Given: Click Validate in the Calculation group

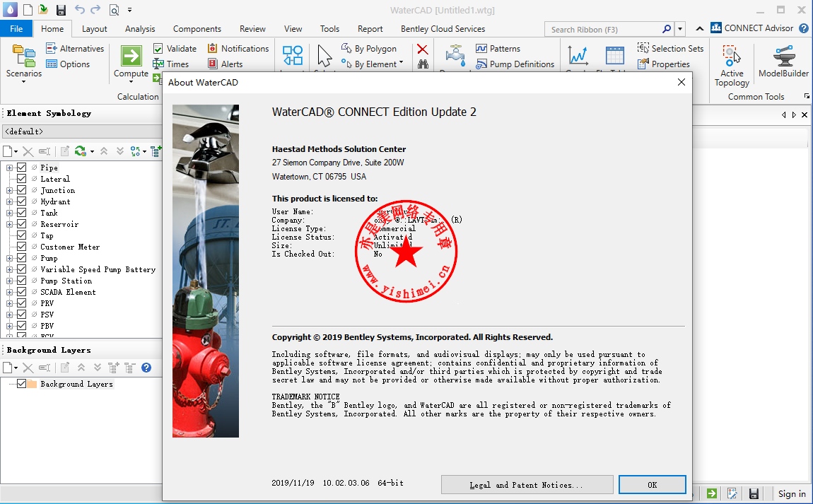Looking at the screenshot, I should [x=175, y=48].
